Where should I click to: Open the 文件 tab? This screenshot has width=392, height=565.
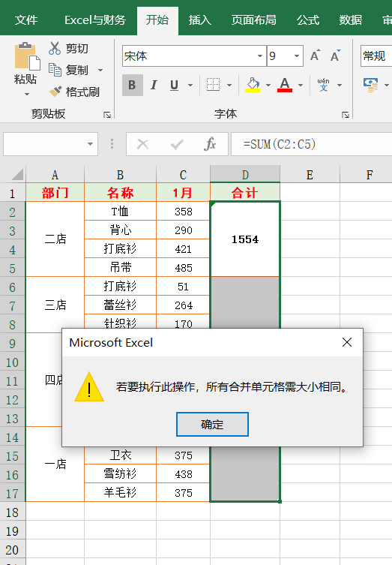tap(26, 20)
